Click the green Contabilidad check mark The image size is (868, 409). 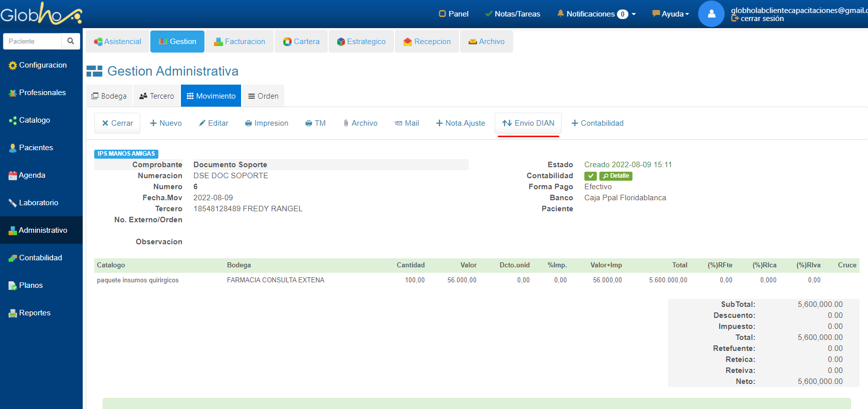[590, 176]
